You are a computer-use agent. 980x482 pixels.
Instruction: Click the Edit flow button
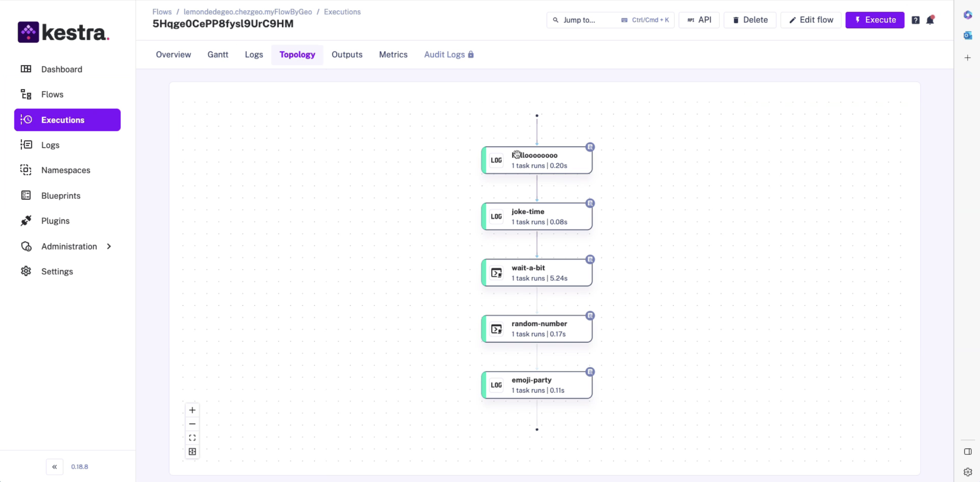click(x=811, y=20)
